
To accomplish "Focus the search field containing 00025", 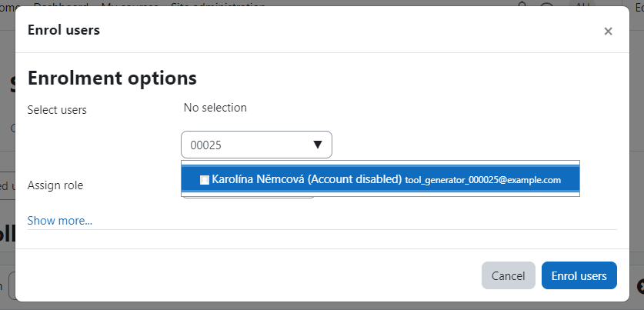I will tap(256, 145).
